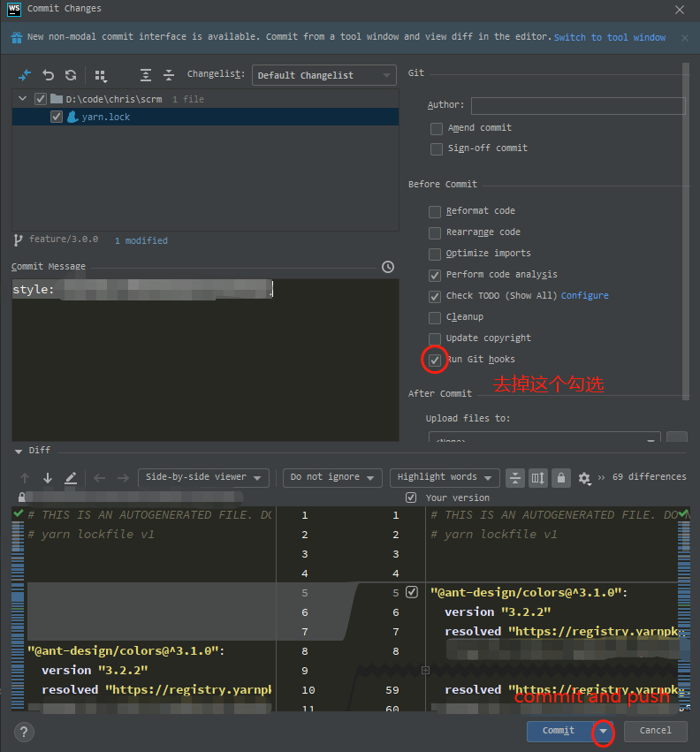Click the 69 differences label
Image resolution: width=700 pixels, height=752 pixels.
tap(649, 476)
